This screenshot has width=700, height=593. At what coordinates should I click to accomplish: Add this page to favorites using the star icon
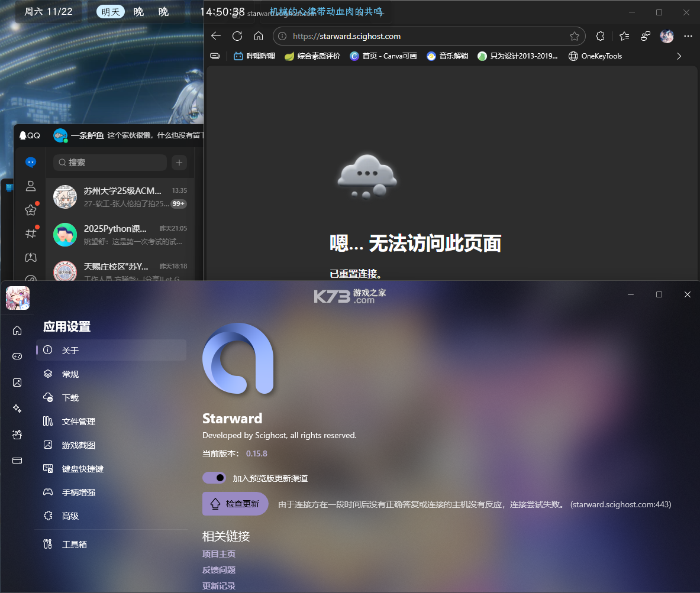click(574, 36)
